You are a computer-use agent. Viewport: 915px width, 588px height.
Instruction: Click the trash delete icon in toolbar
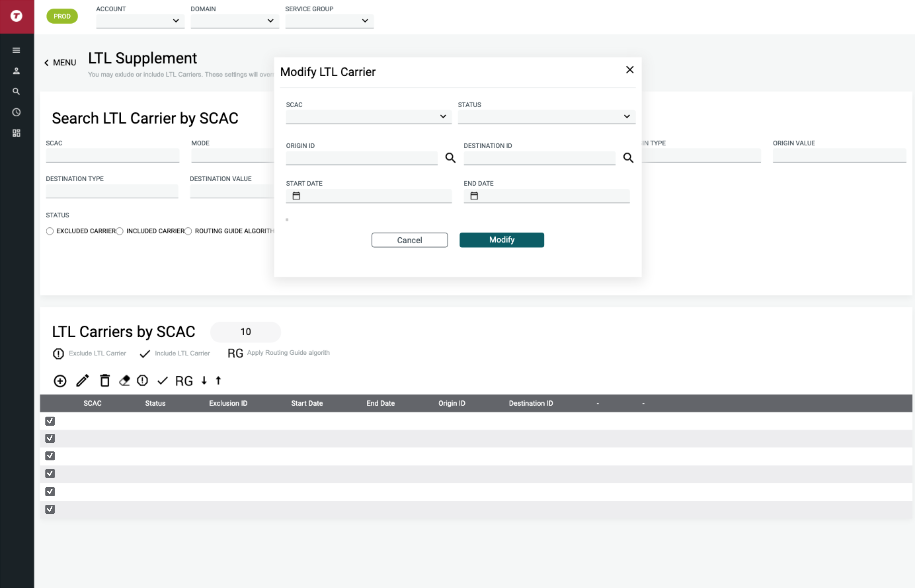[x=105, y=380]
